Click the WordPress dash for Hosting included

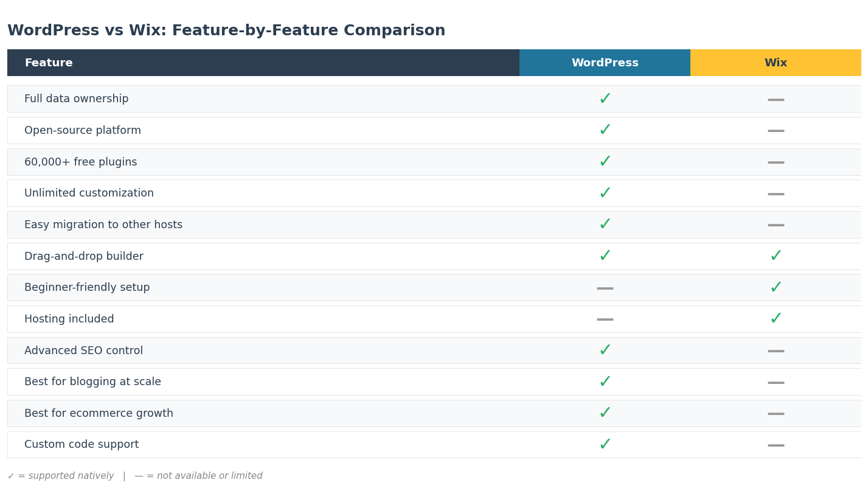coord(605,319)
